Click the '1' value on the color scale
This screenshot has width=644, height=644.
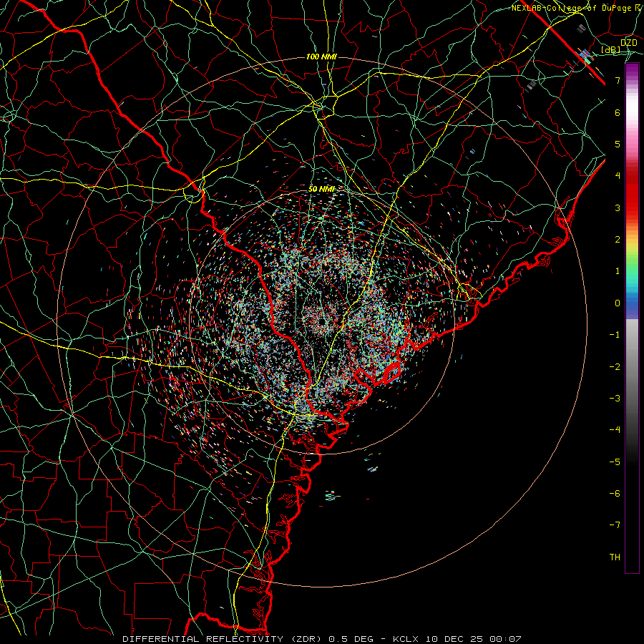618,271
